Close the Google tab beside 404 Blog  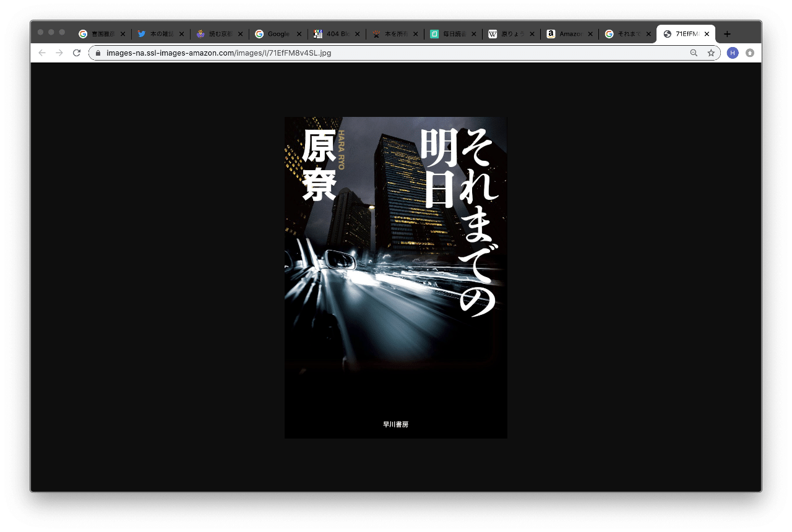298,34
